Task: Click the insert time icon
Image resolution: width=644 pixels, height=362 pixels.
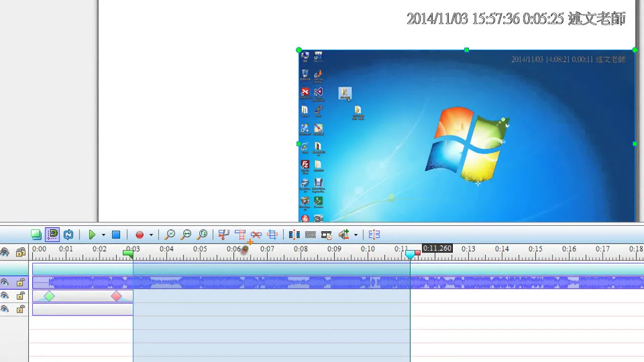Action: (294, 235)
